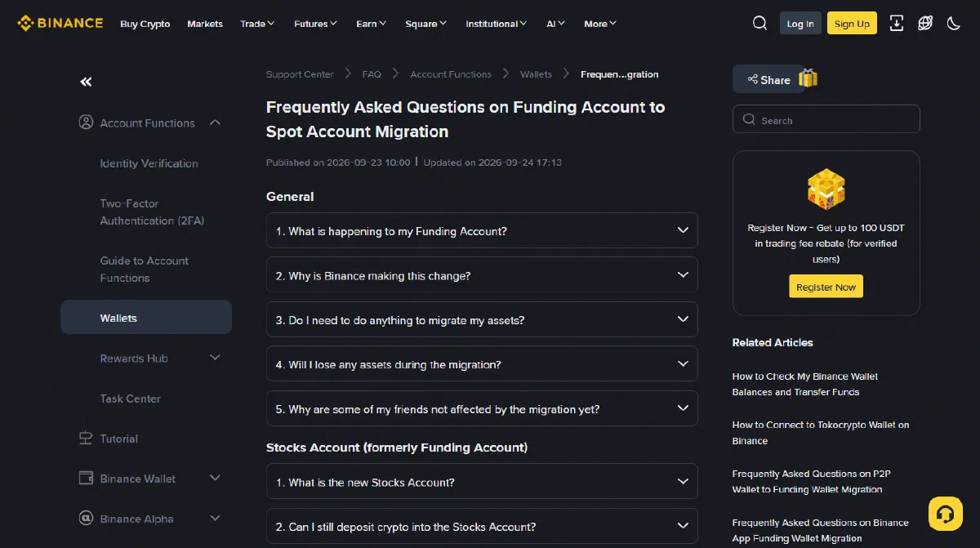Go to Wallets breadcrumb
Viewport: 980px width, 548px height.
click(x=536, y=74)
